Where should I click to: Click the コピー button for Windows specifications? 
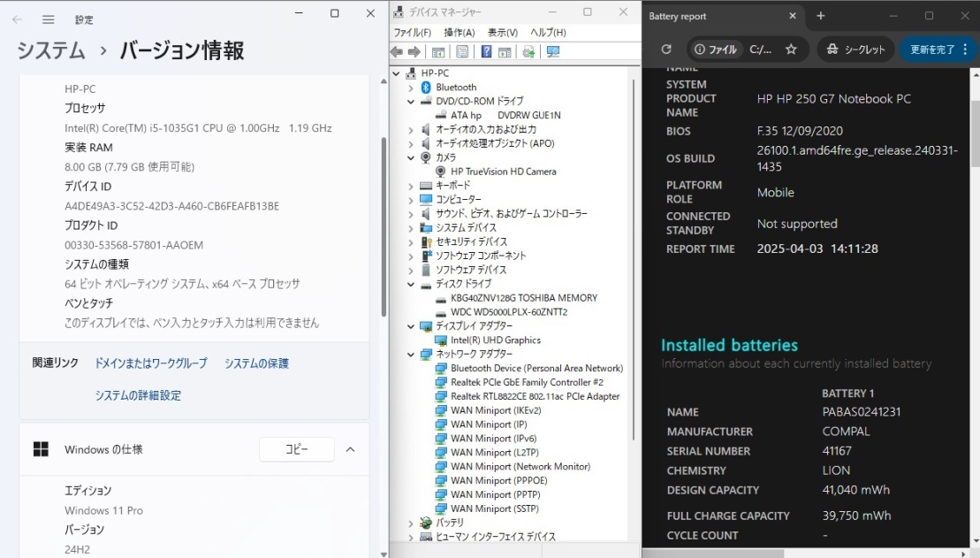(296, 449)
